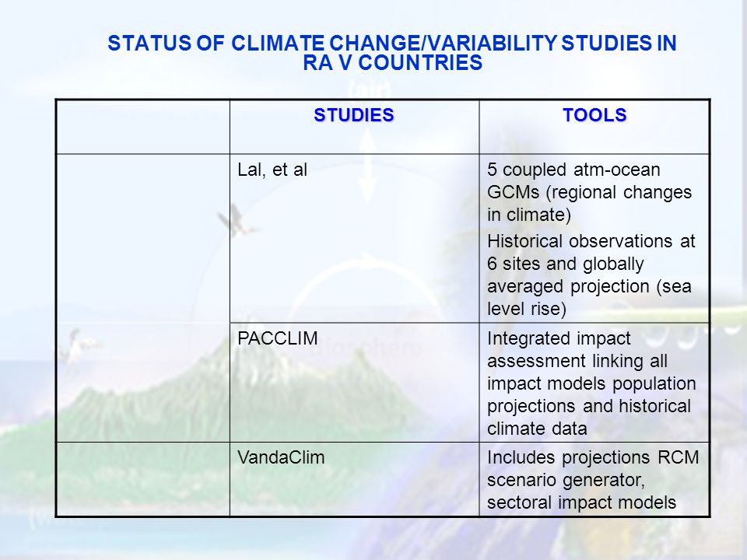
Task: Click the slide title about climate change studies
Action: coord(392,53)
